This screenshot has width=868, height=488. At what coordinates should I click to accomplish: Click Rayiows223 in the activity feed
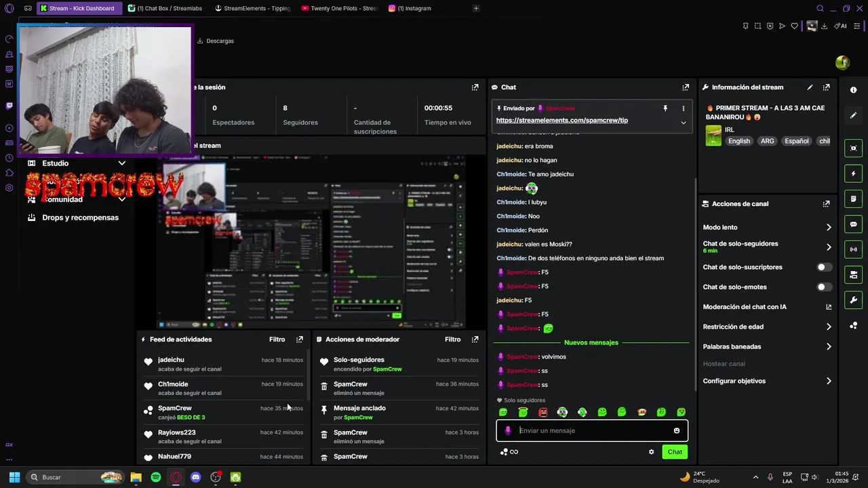coord(176,432)
